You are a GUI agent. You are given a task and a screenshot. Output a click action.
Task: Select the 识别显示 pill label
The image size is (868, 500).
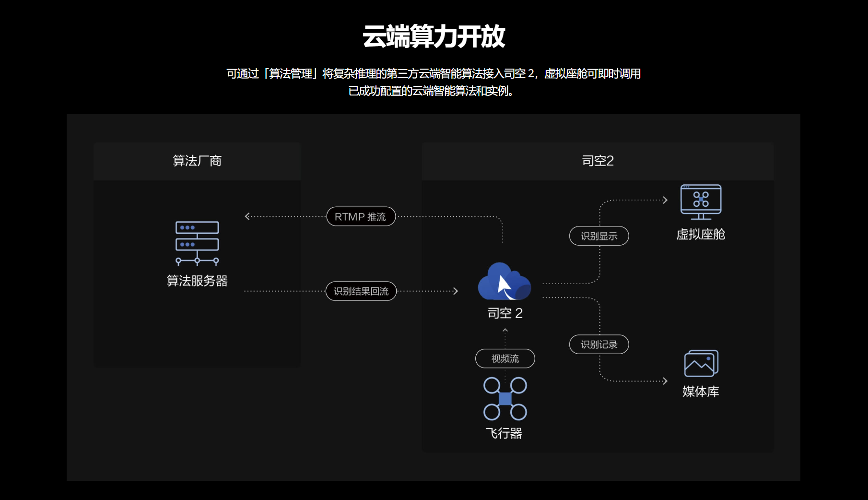599,236
